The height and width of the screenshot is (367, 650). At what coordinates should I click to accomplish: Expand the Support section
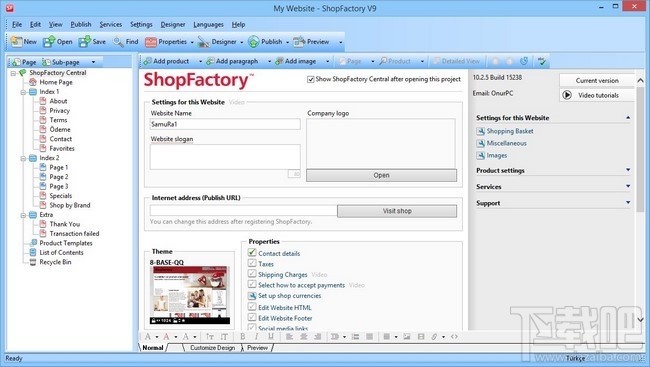[x=628, y=203]
